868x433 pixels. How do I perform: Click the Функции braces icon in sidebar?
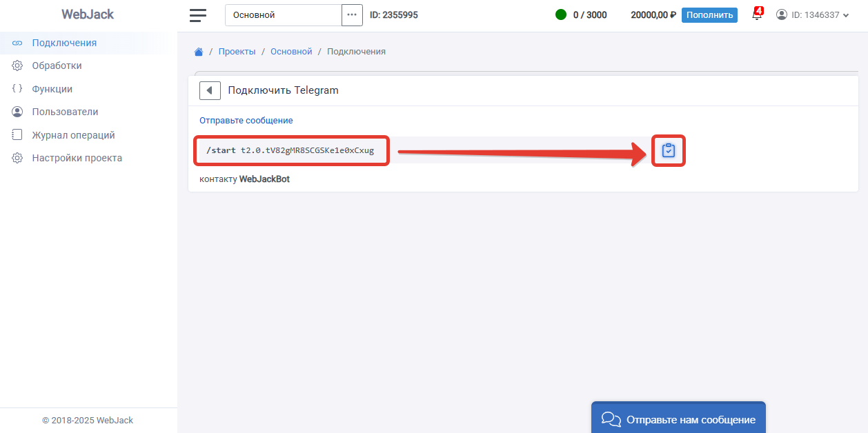[17, 89]
